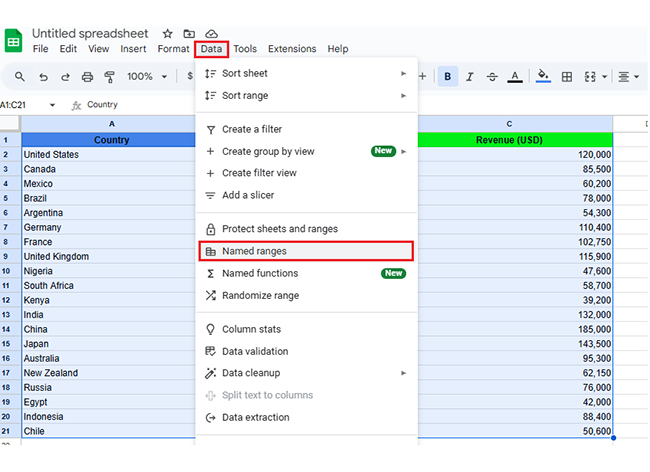Viewport: 650px width, 472px height.
Task: Open the fill color picker
Action: 543,77
